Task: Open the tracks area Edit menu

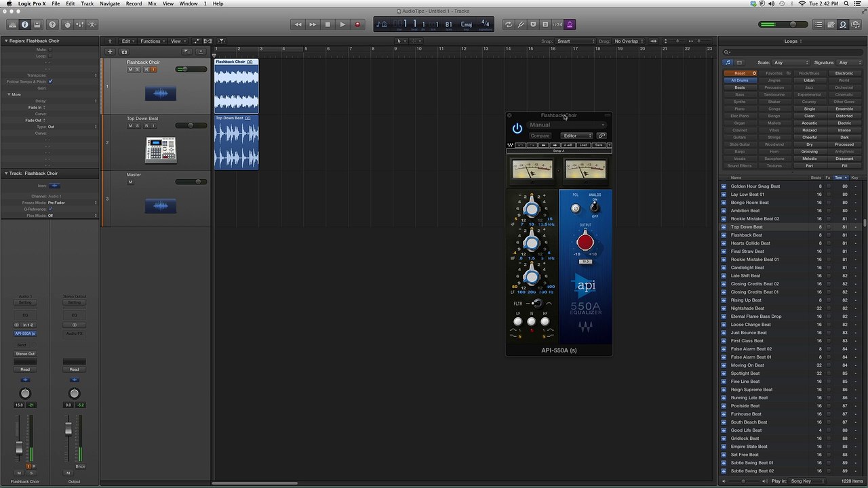Action: coord(127,41)
